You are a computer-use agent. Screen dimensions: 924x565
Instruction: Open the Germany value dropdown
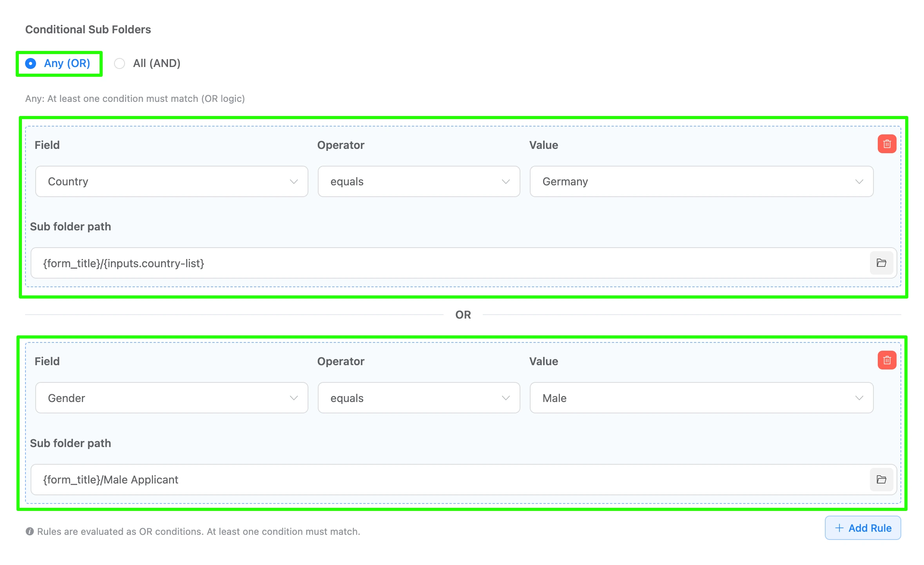(701, 181)
